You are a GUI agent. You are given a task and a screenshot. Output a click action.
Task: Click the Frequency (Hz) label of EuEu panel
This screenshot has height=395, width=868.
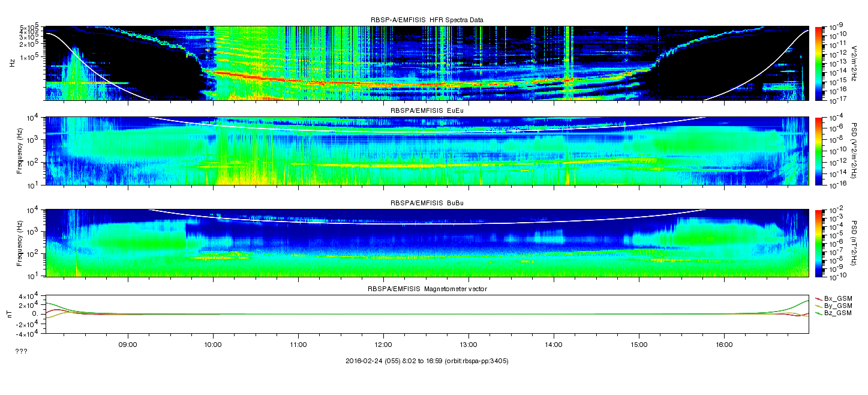[x=19, y=151]
